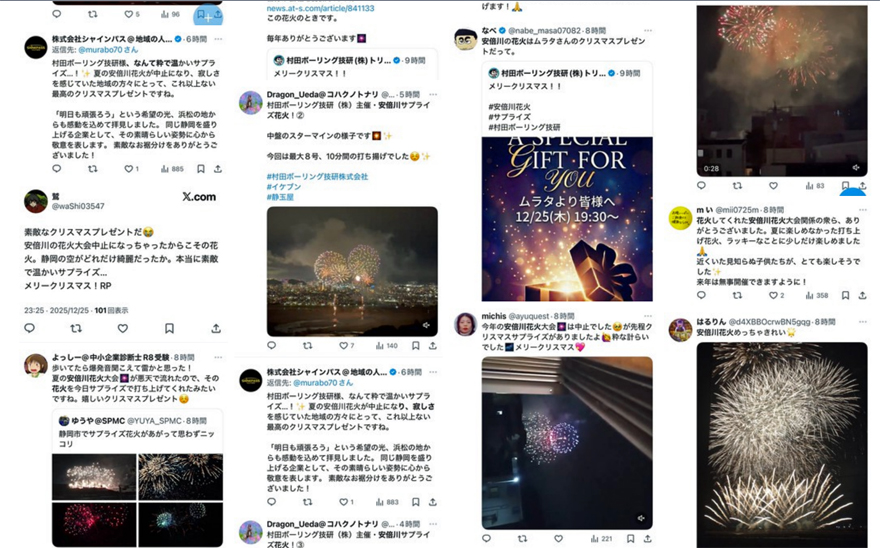Open the #村田ボーリング技研株式会社 hashtag link

(317, 177)
